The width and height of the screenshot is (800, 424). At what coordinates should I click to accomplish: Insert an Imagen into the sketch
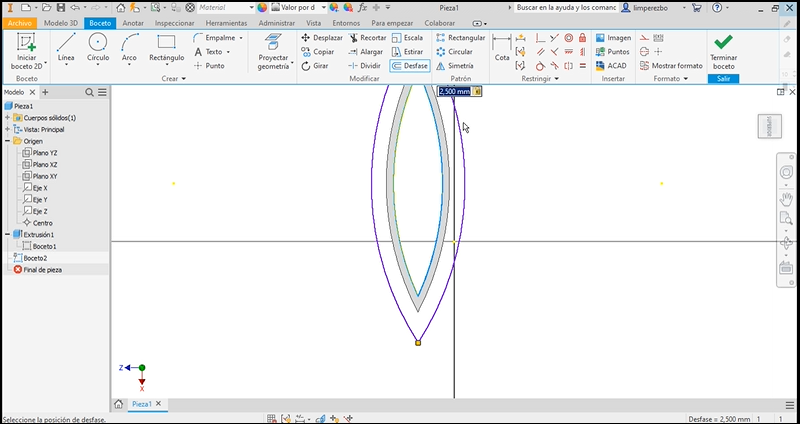pos(613,38)
